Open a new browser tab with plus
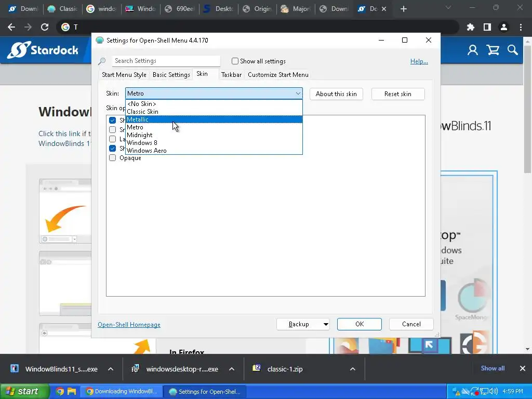The height and width of the screenshot is (399, 532). (403, 9)
